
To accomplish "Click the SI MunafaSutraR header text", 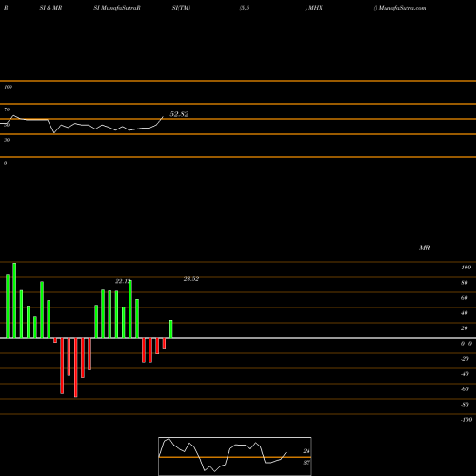I will [117, 8].
